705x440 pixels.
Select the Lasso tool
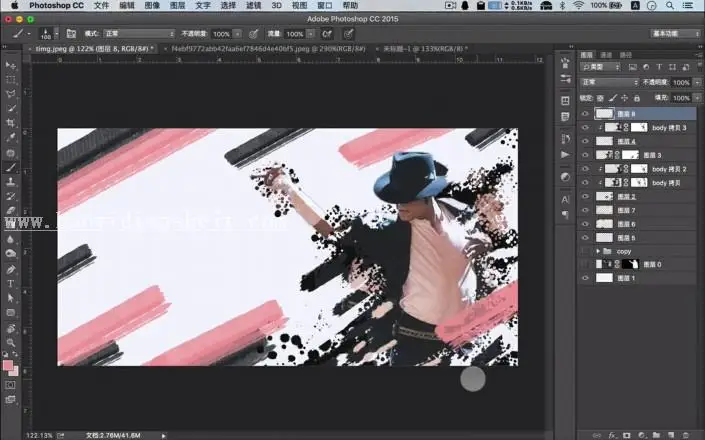pos(10,94)
